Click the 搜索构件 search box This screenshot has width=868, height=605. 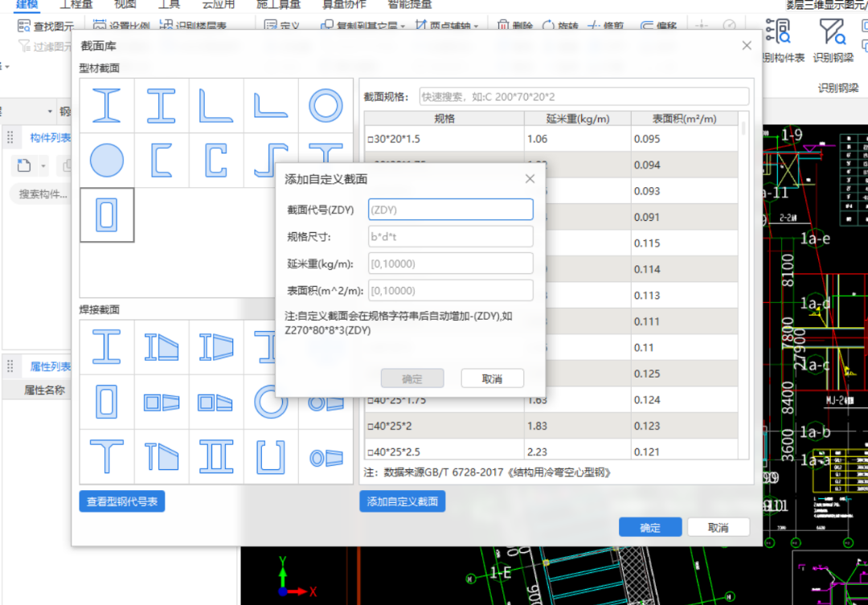[42, 194]
